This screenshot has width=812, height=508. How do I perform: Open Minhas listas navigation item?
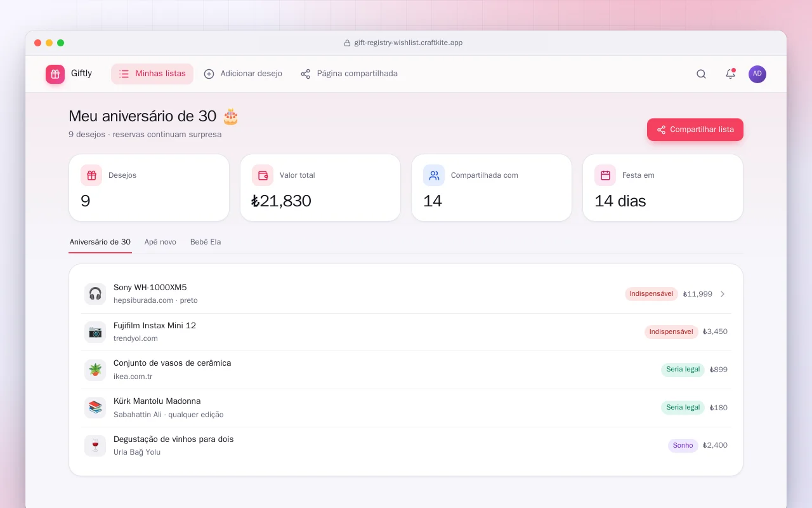pyautogui.click(x=152, y=74)
